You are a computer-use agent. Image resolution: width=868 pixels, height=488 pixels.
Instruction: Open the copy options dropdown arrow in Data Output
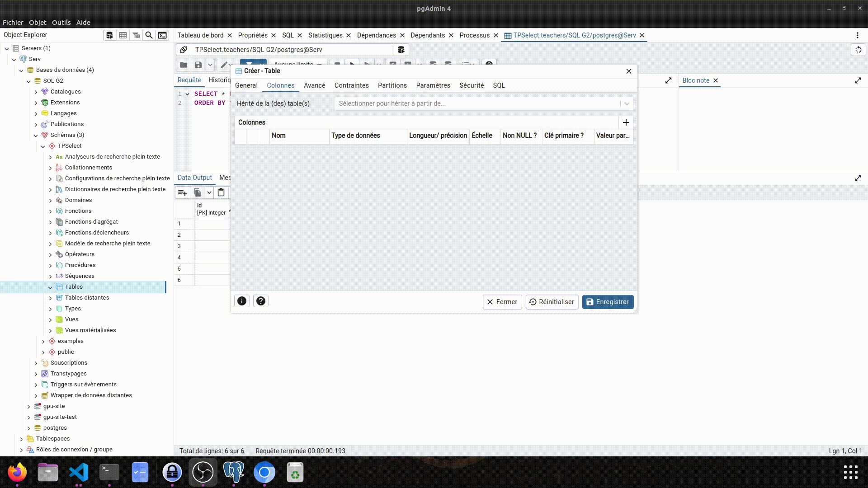(x=209, y=192)
